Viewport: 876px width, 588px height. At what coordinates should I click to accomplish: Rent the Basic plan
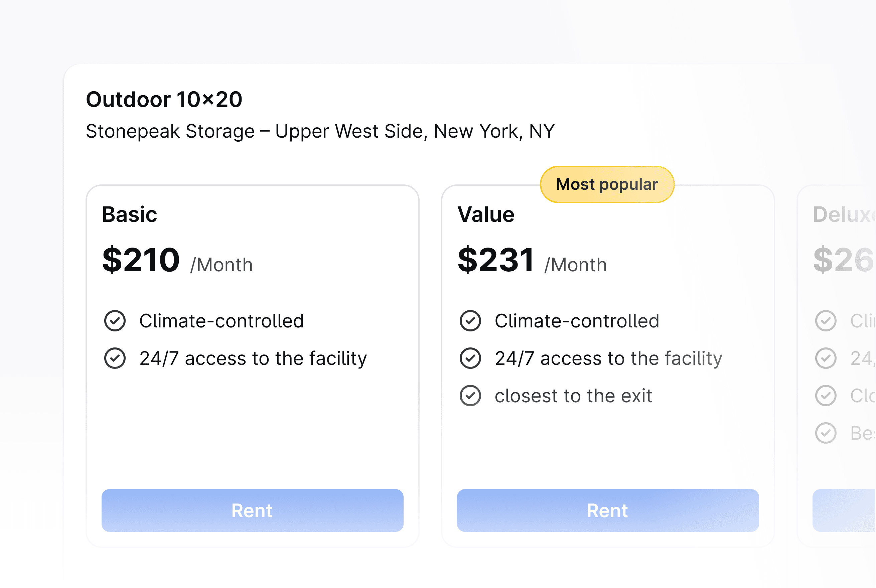[252, 510]
